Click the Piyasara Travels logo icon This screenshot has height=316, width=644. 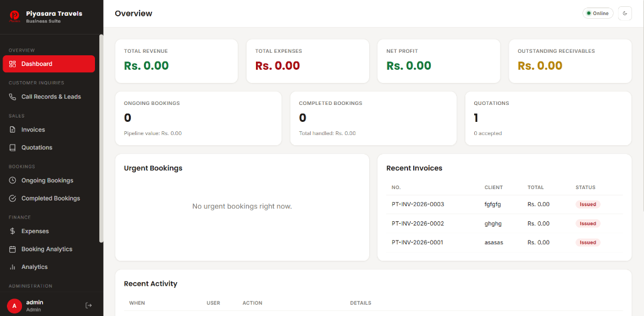click(x=15, y=16)
